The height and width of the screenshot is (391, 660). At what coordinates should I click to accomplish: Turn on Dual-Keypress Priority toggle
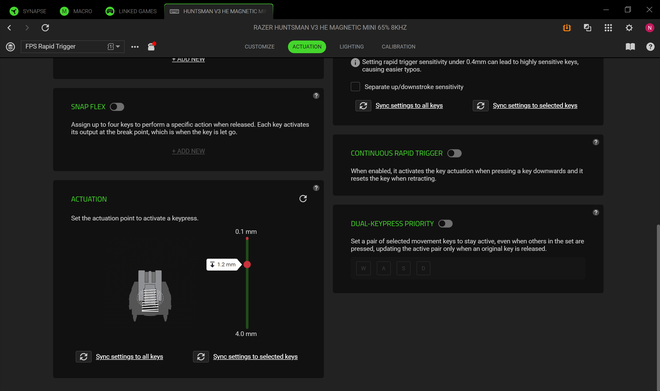[x=445, y=223]
